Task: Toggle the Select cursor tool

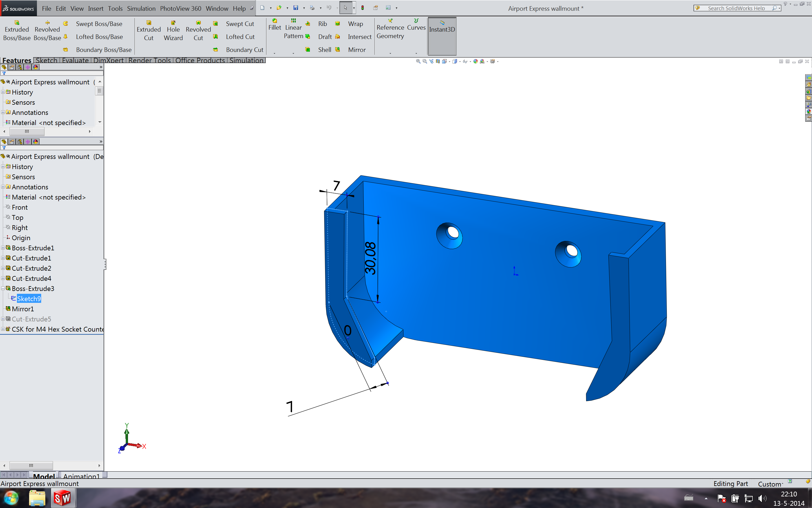Action: pos(346,8)
